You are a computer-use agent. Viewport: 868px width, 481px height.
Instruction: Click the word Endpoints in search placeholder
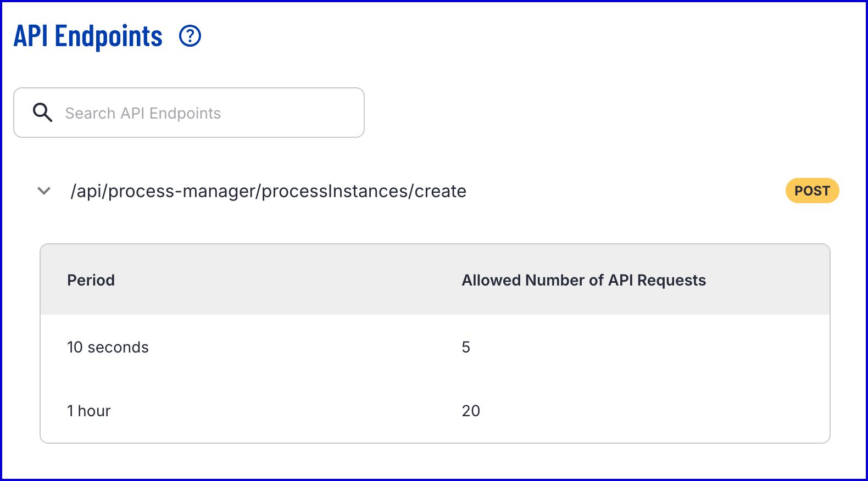coord(185,113)
